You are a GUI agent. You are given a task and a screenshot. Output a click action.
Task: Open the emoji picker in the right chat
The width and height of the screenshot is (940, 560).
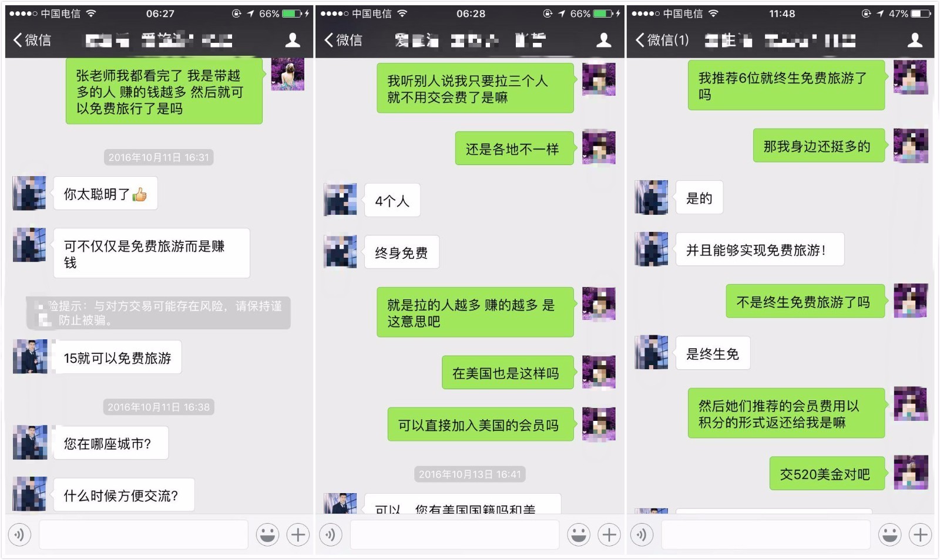coord(889,535)
